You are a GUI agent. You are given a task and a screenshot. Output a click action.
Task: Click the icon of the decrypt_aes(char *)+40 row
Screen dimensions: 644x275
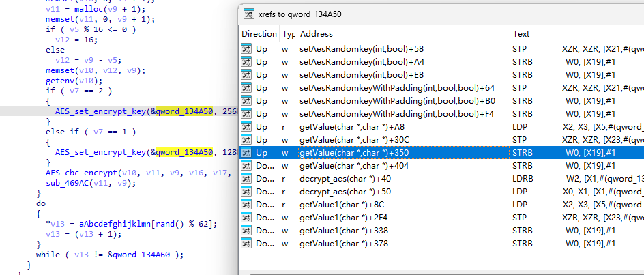[x=247, y=179]
